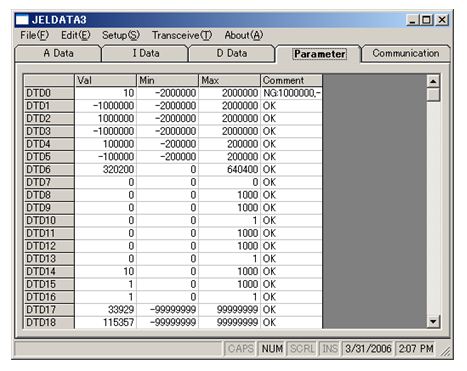467x371 pixels.
Task: Click the DTD18 Val cell 115357
Action: [106, 322]
